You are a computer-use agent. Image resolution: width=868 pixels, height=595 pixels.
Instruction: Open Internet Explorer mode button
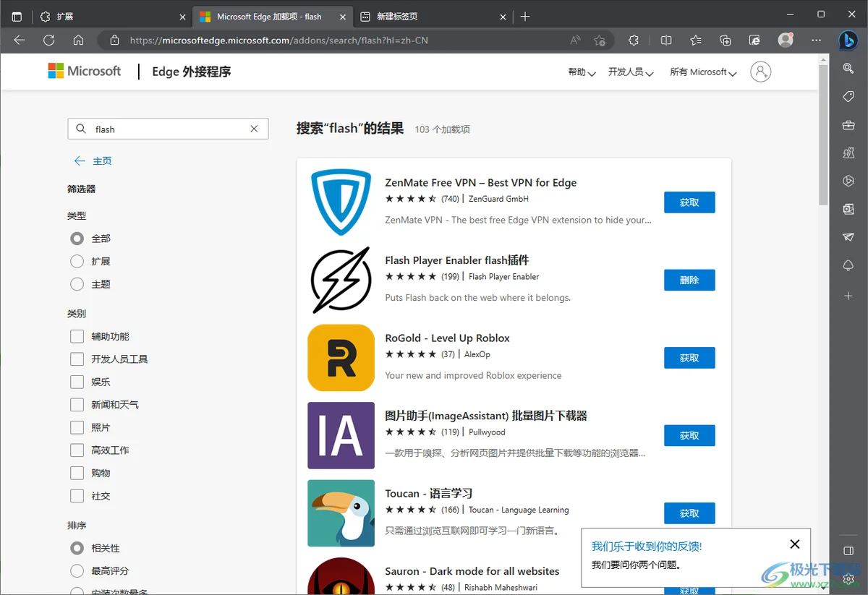[755, 40]
